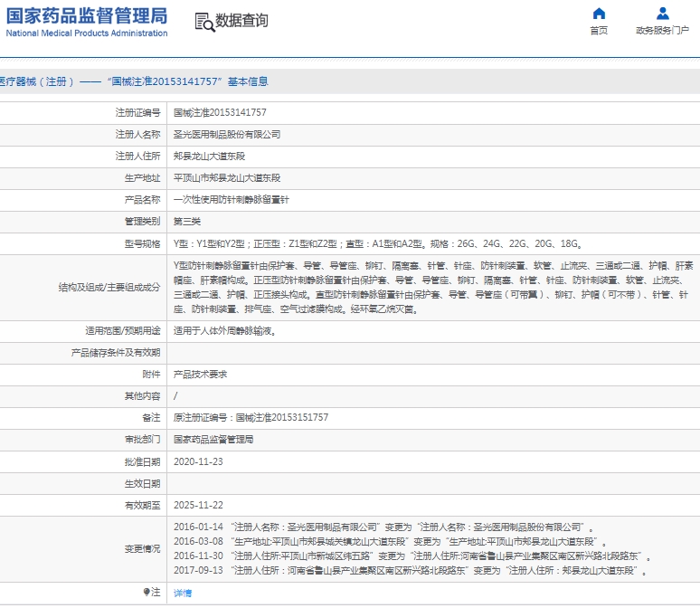Image resolution: width=700 pixels, height=608 pixels.
Task: Click the 生效日期 row label
Action: coord(142,484)
